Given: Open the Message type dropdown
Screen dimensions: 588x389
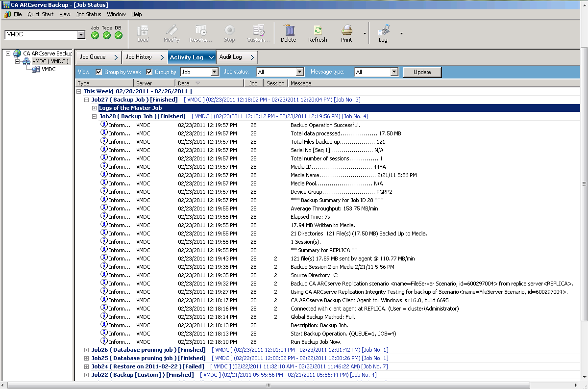Looking at the screenshot, I should coord(396,72).
